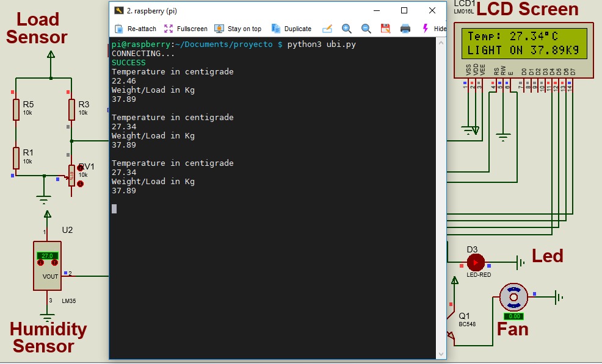
Task: Click the Re-attach toolbar button
Action: [x=136, y=29]
